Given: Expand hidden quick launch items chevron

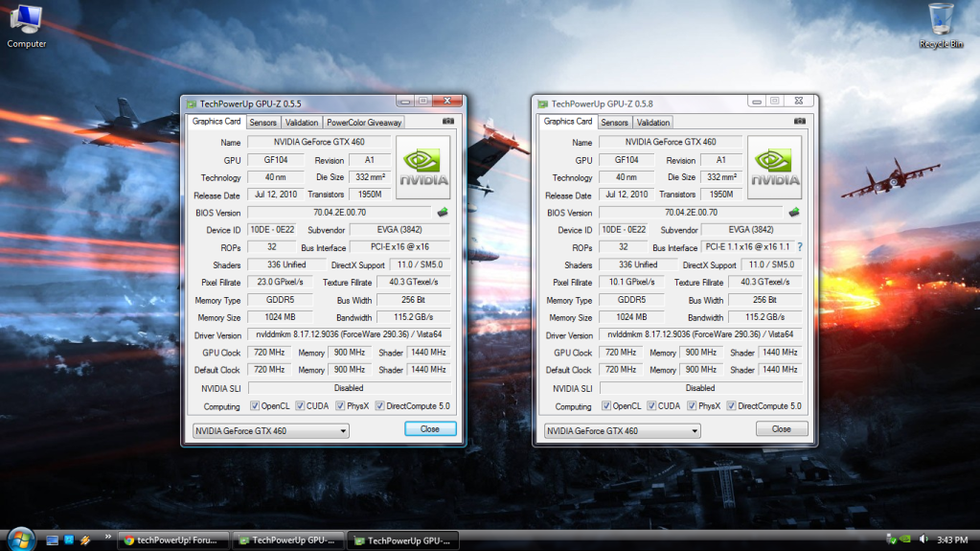Looking at the screenshot, I should (x=107, y=537).
